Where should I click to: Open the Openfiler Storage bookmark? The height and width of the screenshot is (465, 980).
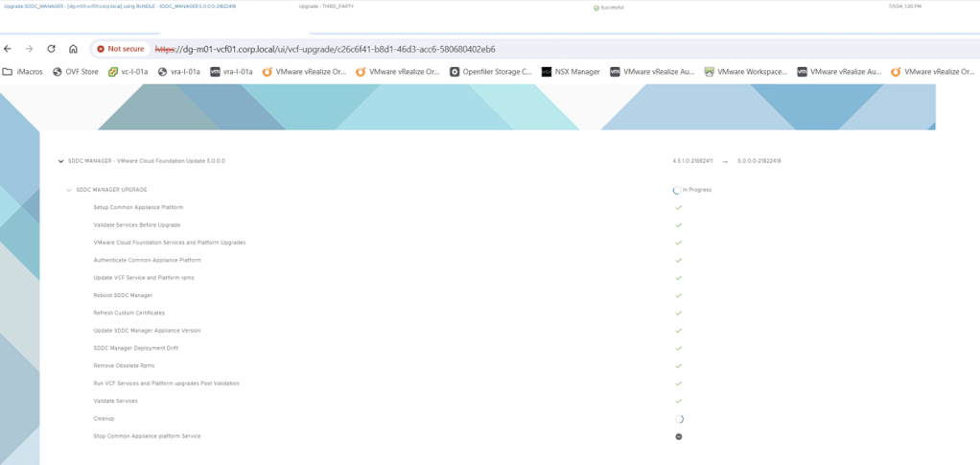click(x=491, y=71)
